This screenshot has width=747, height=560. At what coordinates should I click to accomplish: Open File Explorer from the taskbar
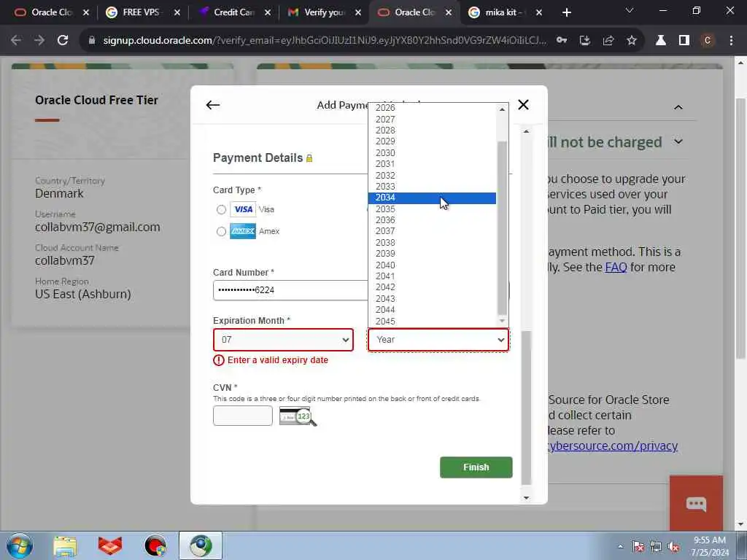pos(65,546)
